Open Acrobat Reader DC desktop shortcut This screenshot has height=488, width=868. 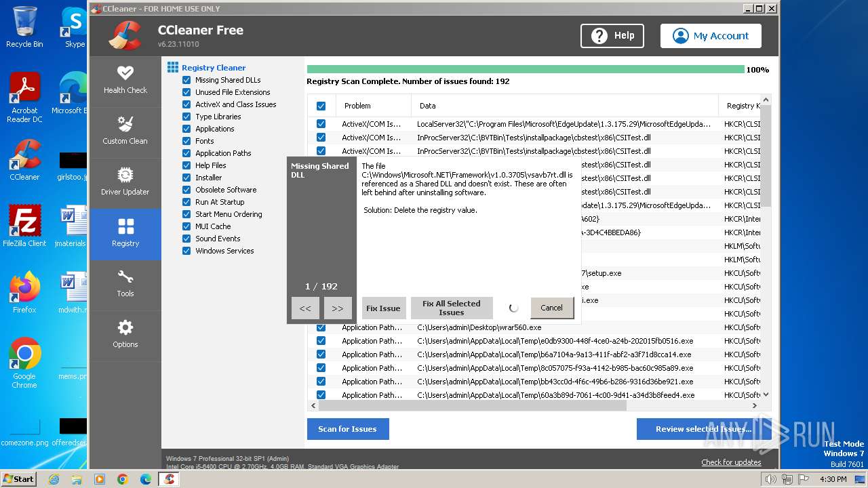tap(24, 98)
